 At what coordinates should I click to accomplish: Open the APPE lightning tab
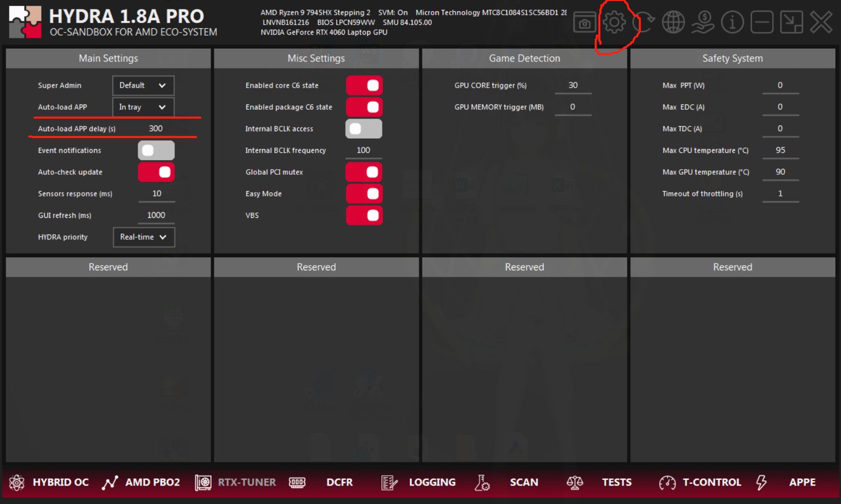tap(786, 482)
